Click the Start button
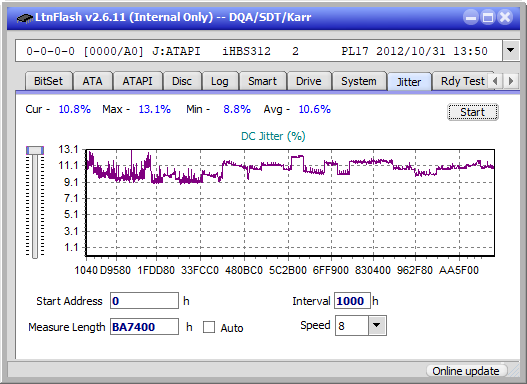 click(x=473, y=112)
